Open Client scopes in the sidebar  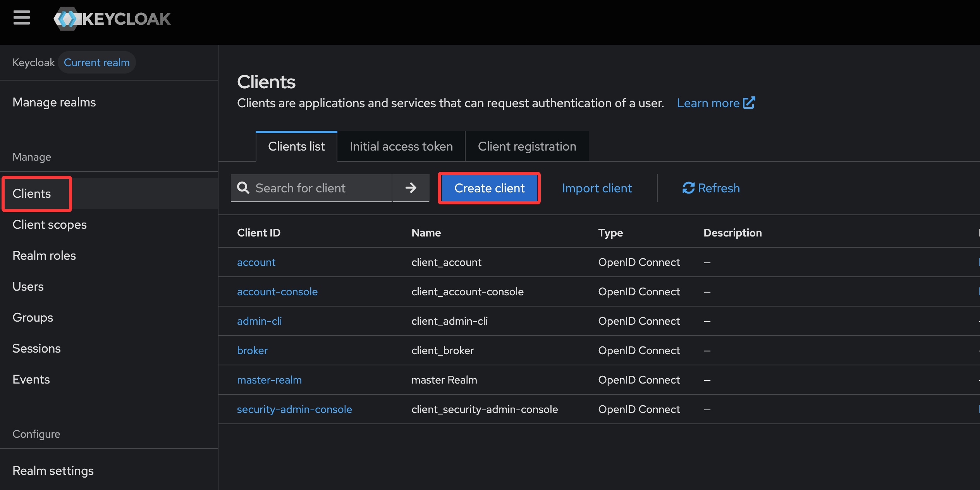(50, 224)
